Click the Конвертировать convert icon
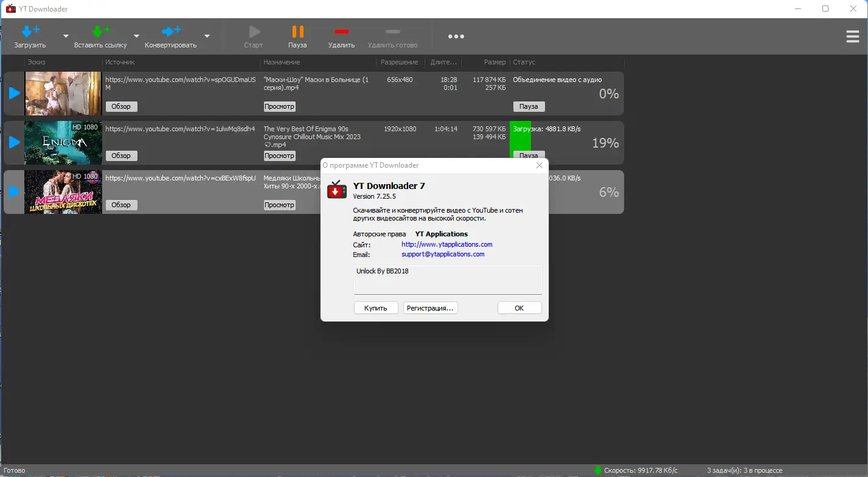The height and width of the screenshot is (477, 868). coord(172,30)
